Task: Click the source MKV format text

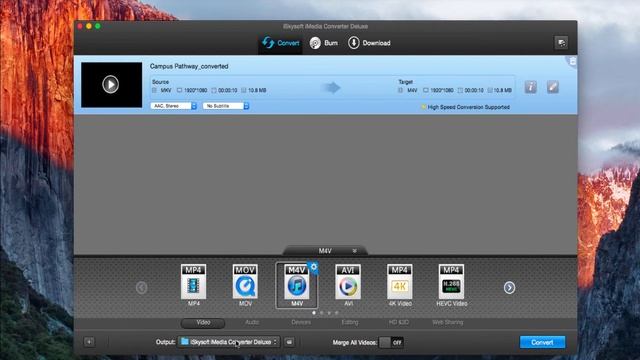Action: coord(166,90)
